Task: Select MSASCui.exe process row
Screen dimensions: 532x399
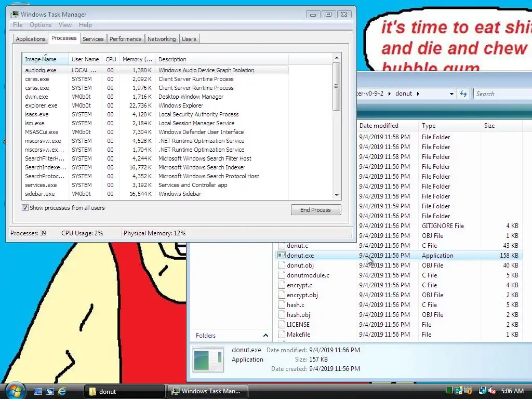Action: pos(155,132)
